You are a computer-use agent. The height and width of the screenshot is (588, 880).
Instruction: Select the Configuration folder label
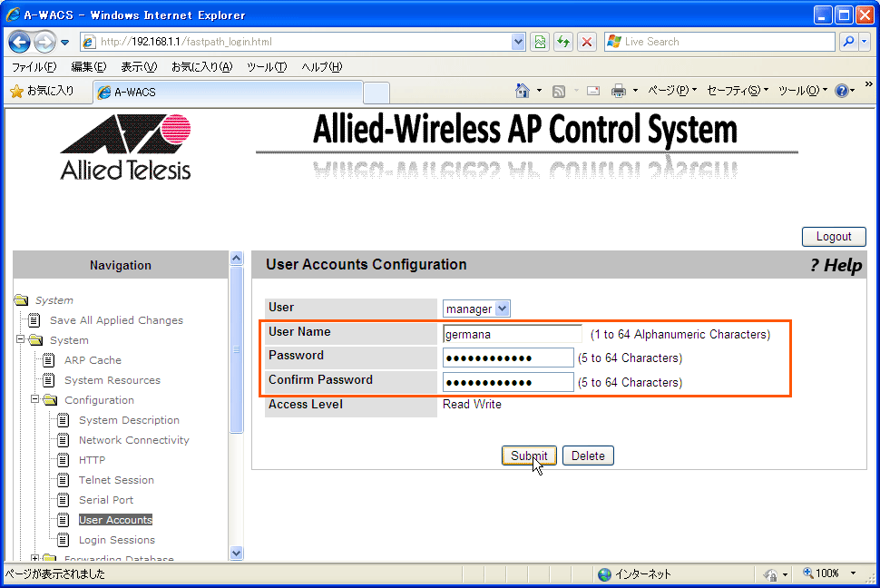99,400
